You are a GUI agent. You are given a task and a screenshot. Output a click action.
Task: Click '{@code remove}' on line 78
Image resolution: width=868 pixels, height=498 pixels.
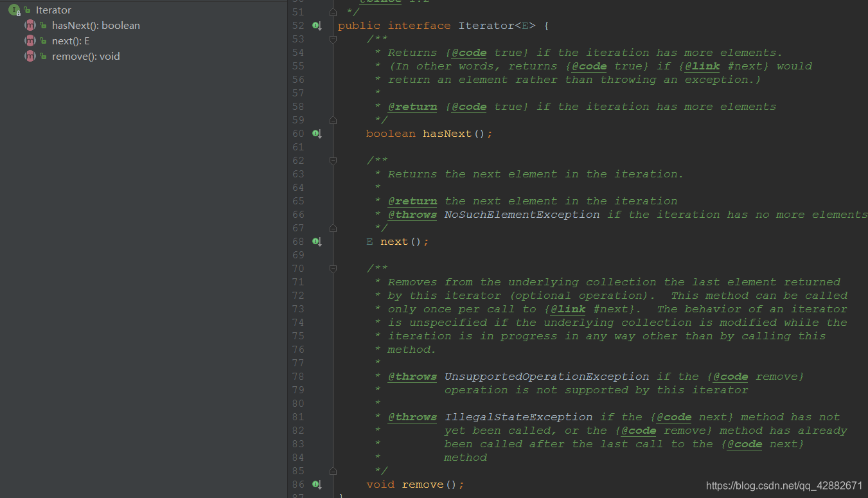tap(755, 377)
